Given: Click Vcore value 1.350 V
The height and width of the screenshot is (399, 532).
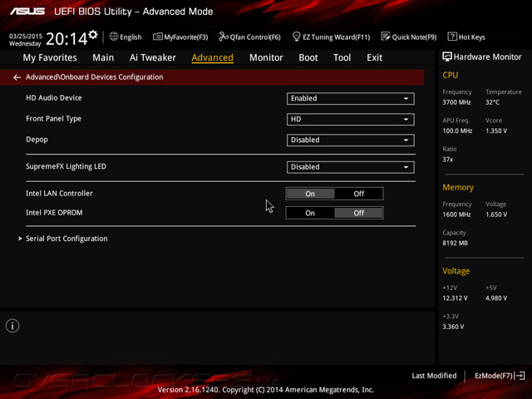Looking at the screenshot, I should click(x=496, y=131).
